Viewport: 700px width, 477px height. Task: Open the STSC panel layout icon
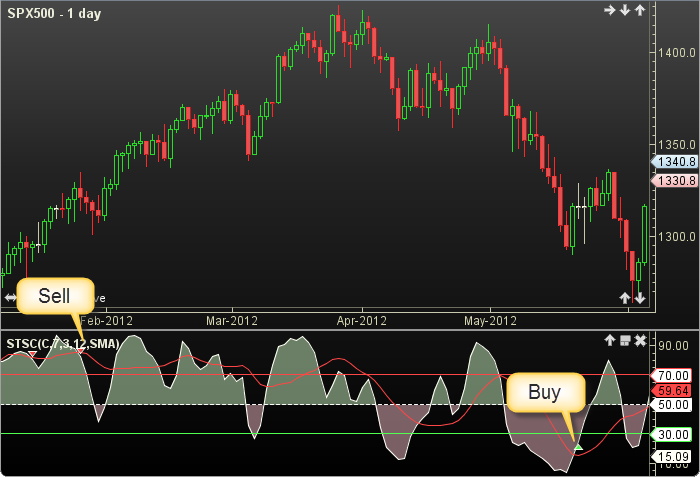(625, 341)
